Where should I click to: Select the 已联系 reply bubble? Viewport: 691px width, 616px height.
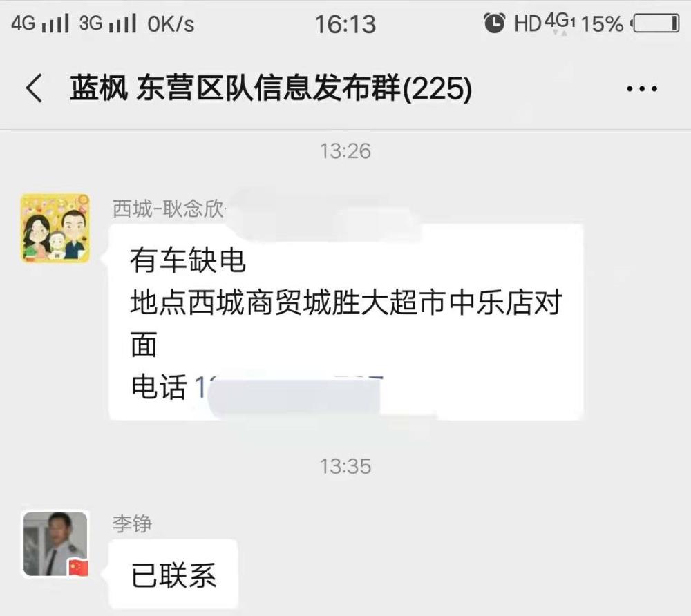click(173, 575)
